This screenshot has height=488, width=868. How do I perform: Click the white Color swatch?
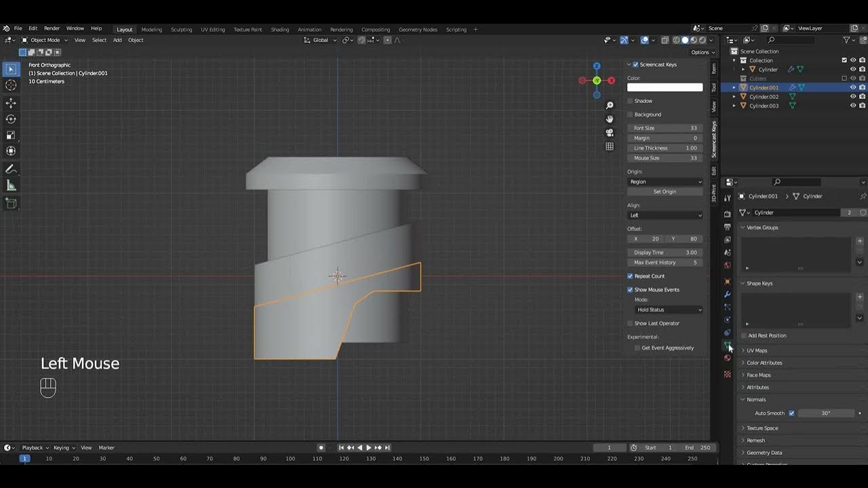(665, 87)
